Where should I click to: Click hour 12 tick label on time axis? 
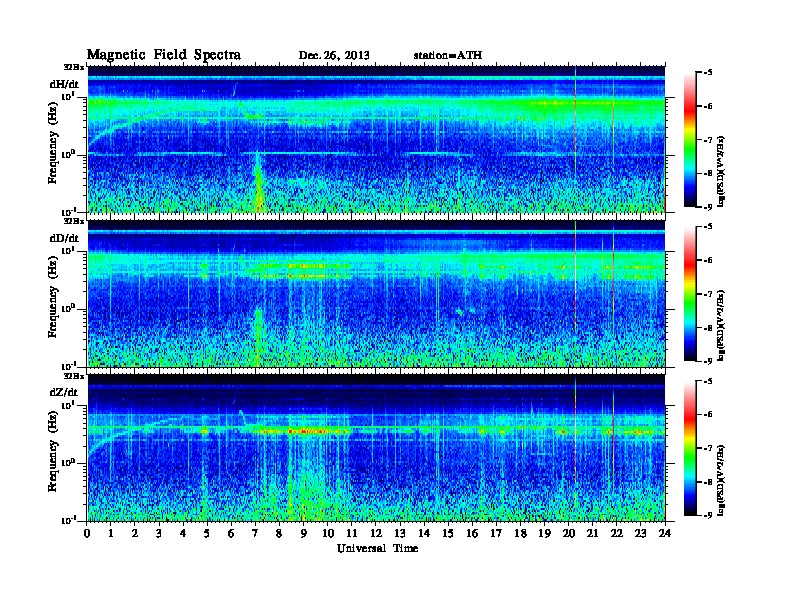click(x=376, y=533)
